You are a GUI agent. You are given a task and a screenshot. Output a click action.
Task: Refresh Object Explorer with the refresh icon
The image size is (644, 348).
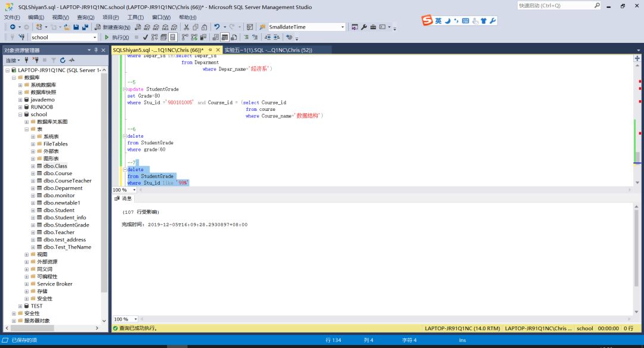point(63,60)
